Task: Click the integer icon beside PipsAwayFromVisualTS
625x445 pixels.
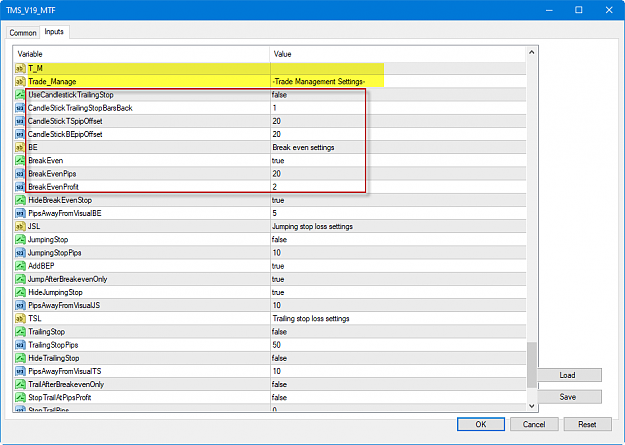Action: pyautogui.click(x=20, y=371)
